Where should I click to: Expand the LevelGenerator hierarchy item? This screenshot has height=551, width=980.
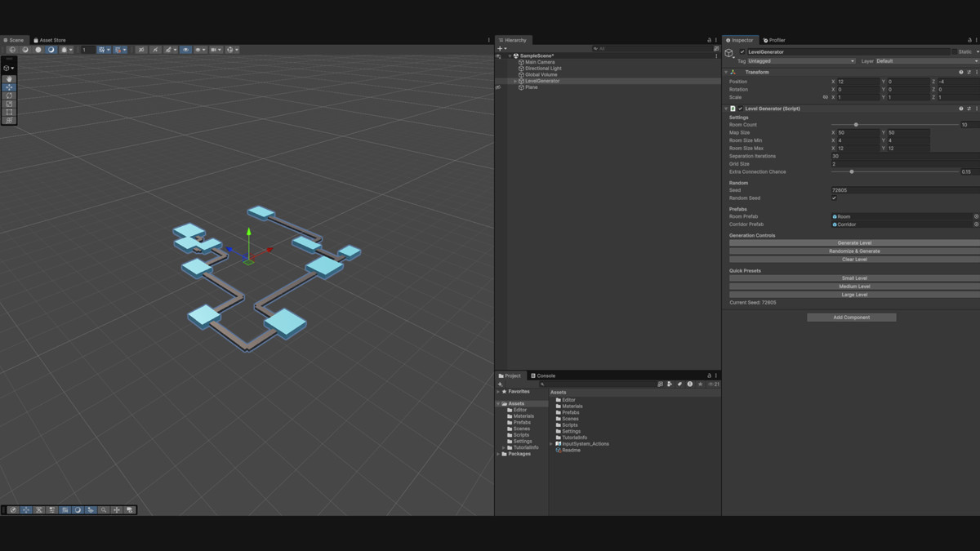pyautogui.click(x=514, y=81)
